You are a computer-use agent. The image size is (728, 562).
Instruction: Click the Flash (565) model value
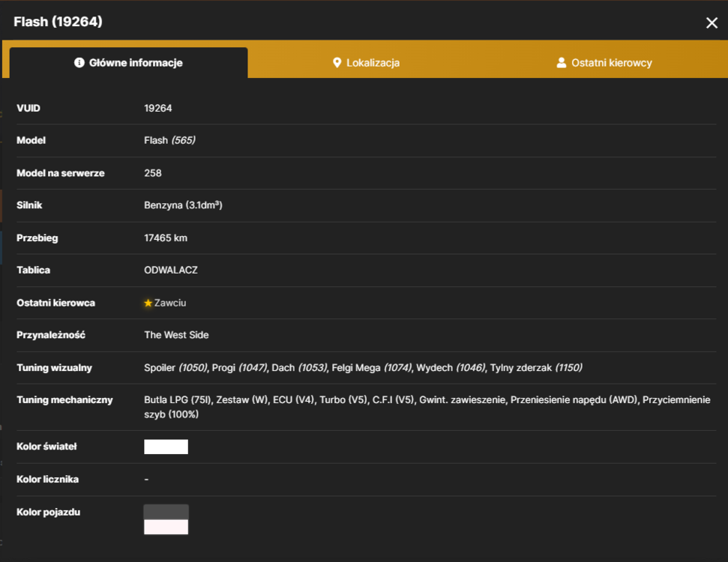(169, 140)
